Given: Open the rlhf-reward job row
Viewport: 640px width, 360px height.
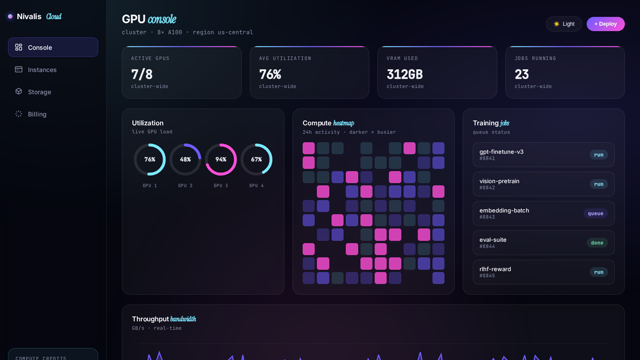Looking at the screenshot, I should tap(543, 272).
